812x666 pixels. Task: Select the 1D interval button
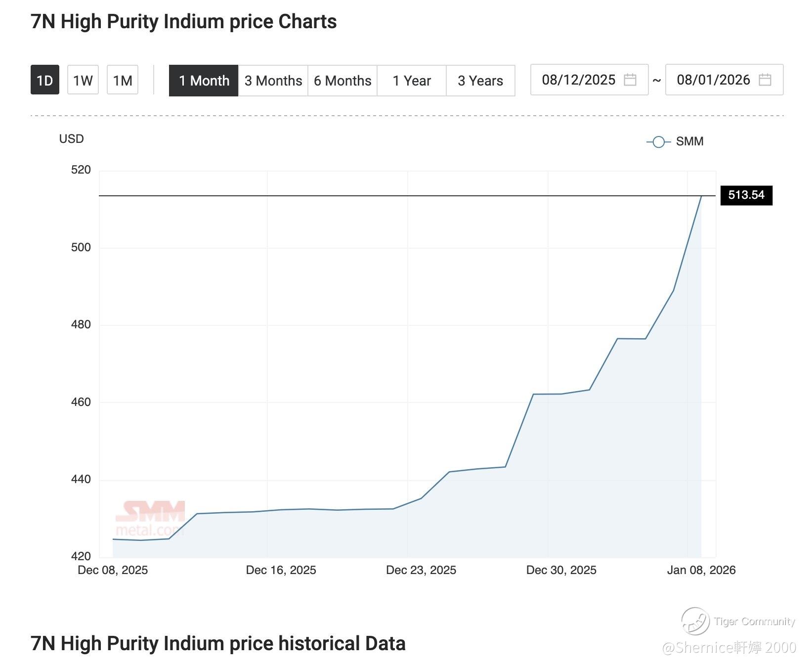coord(45,80)
